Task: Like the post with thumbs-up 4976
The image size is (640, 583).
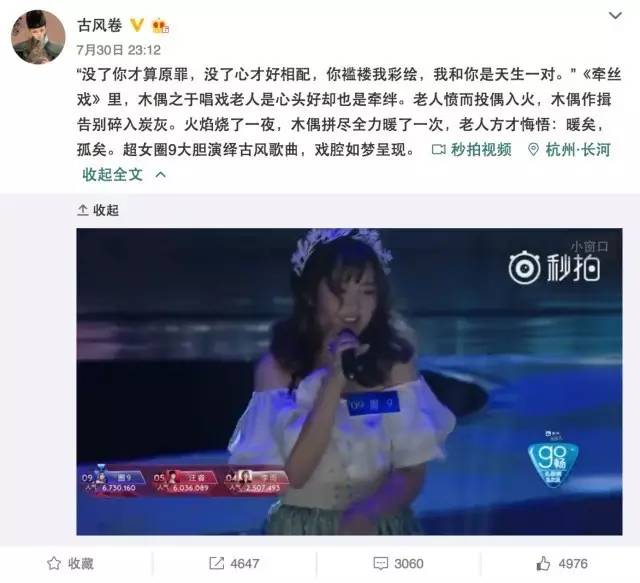Action: pyautogui.click(x=562, y=564)
